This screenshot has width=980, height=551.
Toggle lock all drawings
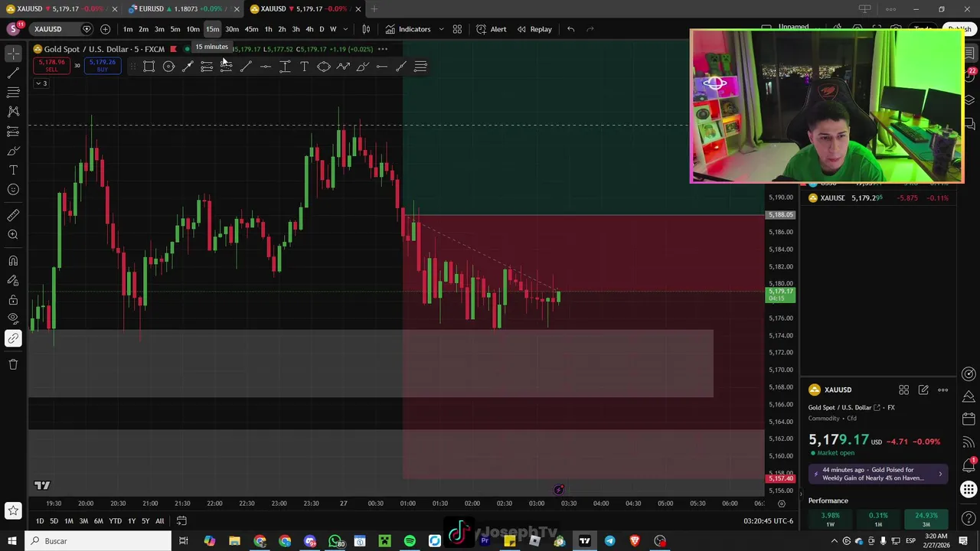click(13, 300)
